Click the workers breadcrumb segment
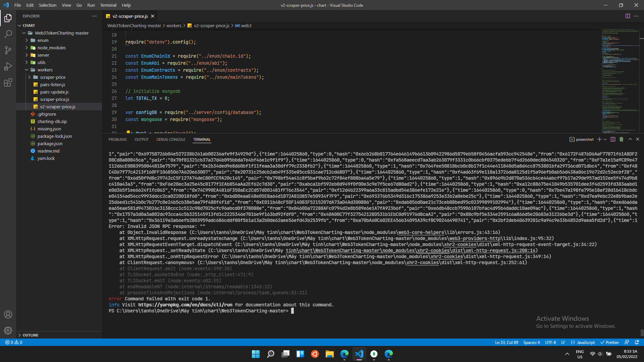644x362 pixels. 174,25
